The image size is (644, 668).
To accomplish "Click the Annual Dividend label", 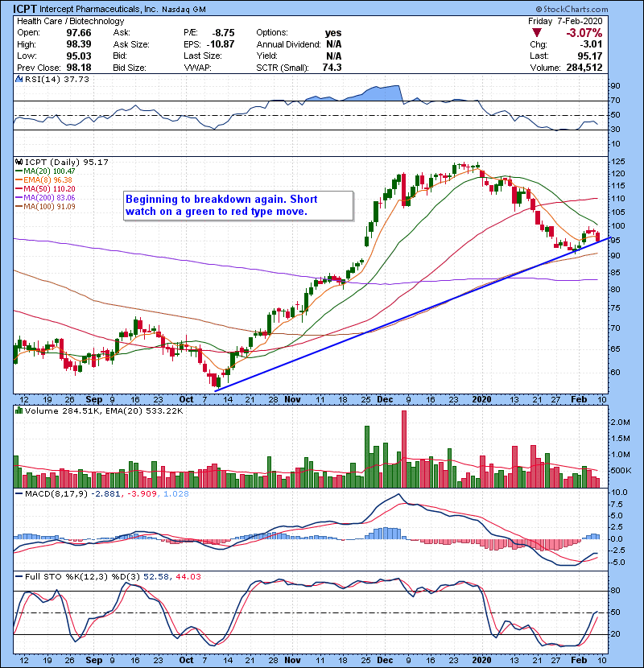I will coord(288,44).
